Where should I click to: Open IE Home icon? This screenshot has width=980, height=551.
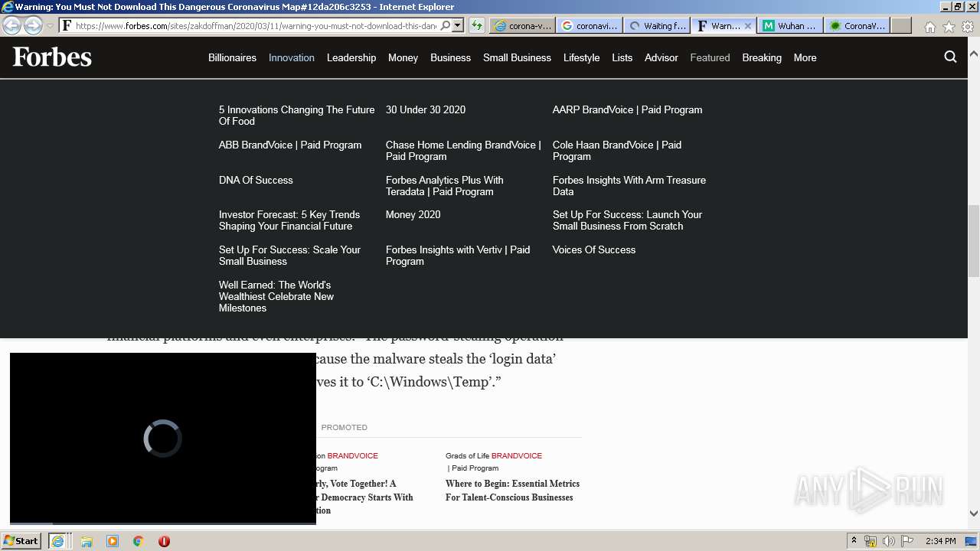pyautogui.click(x=929, y=27)
